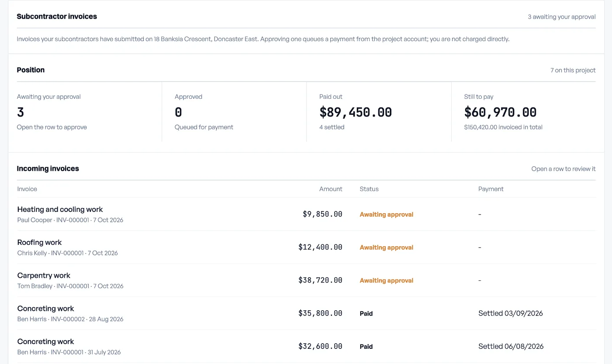Click Awaiting approval status for Roofing work

(x=386, y=247)
